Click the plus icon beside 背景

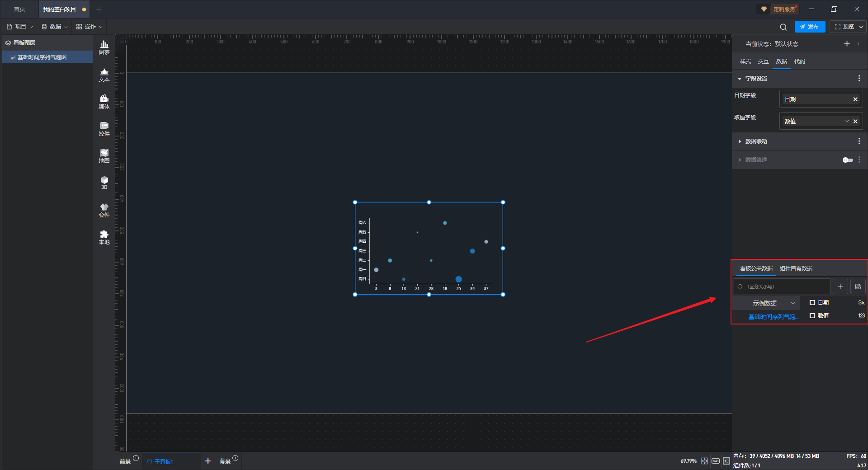(x=236, y=458)
